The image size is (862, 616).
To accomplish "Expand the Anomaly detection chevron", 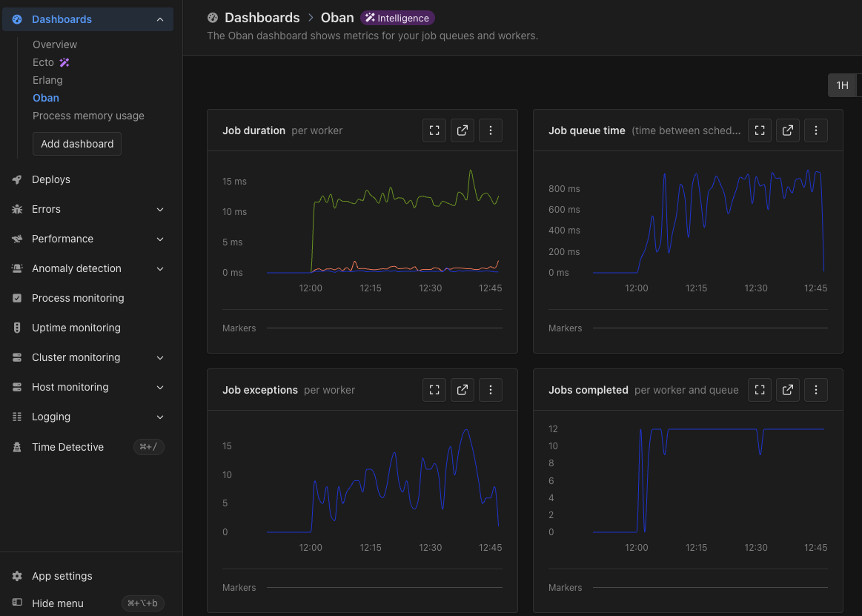I will 160,269.
